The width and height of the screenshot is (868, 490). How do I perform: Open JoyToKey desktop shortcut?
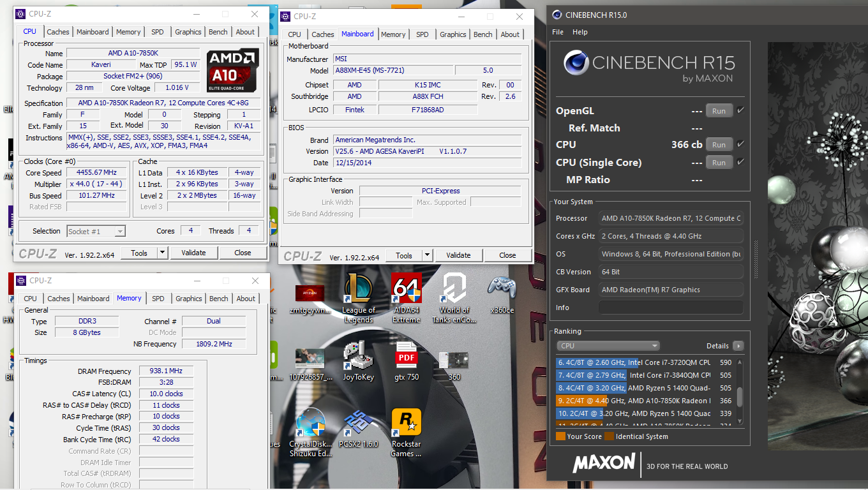tap(358, 360)
